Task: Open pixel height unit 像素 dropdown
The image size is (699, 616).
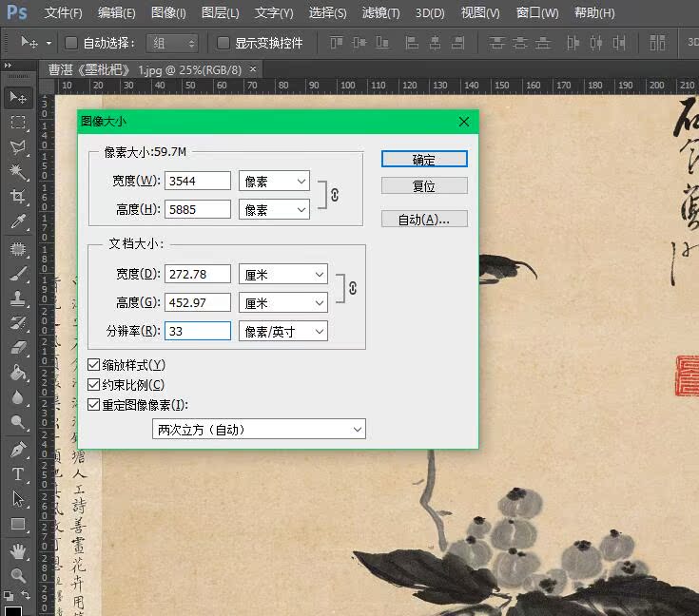Action: [x=274, y=209]
